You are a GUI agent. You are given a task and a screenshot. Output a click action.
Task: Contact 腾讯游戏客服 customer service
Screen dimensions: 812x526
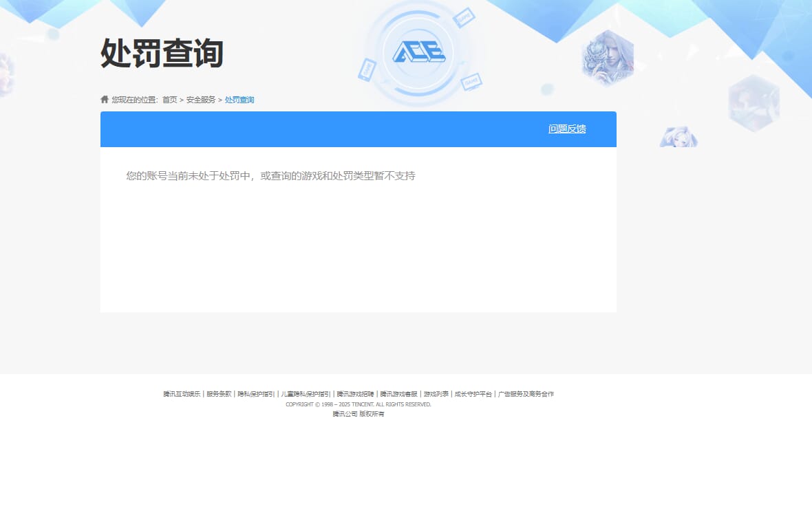coord(398,393)
